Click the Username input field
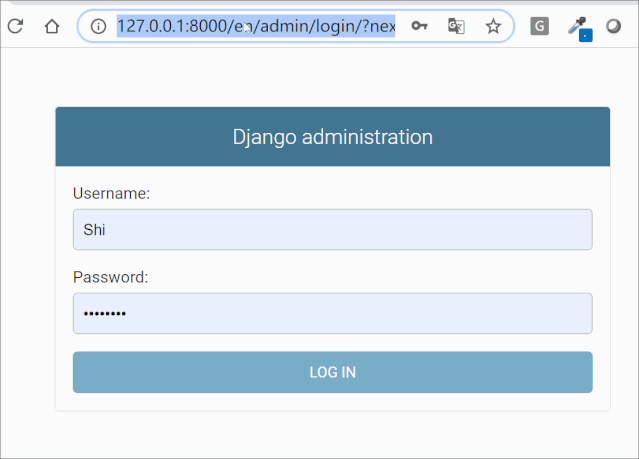Image resolution: width=639 pixels, height=459 pixels. (332, 230)
